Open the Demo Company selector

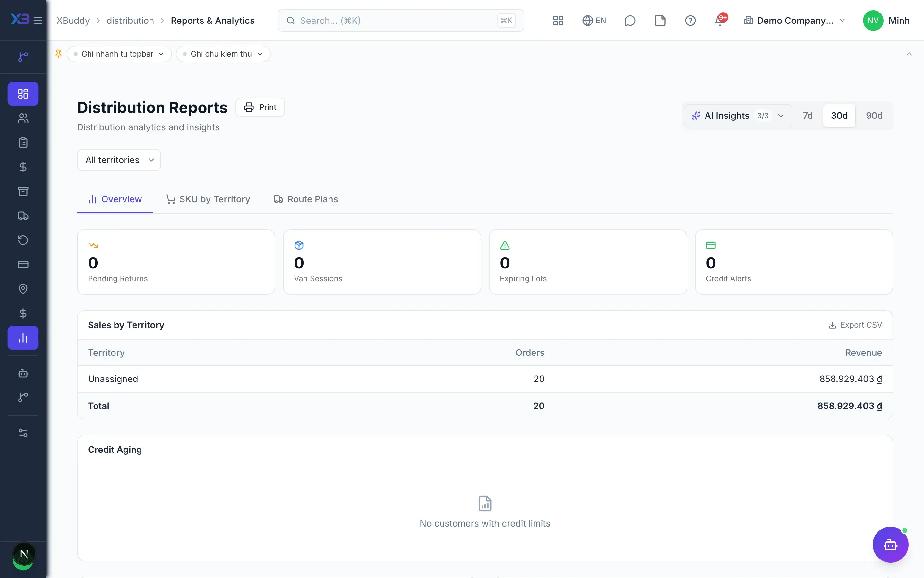click(x=794, y=20)
